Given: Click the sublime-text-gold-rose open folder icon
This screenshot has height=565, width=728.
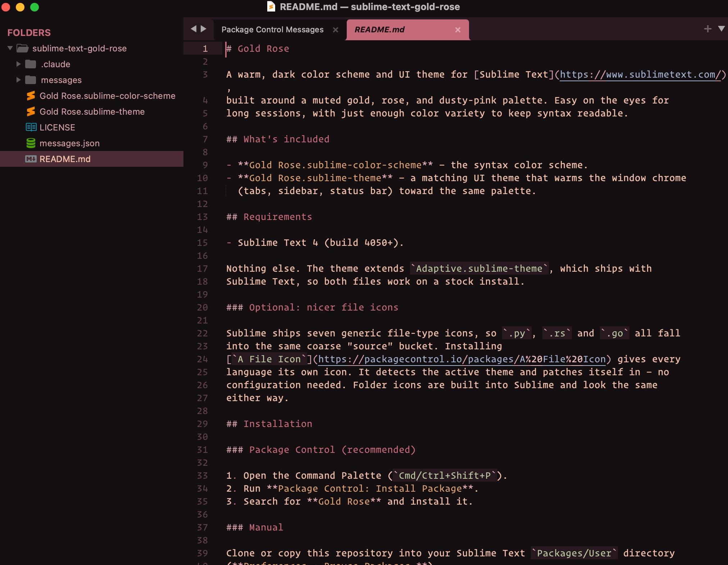Looking at the screenshot, I should pyautogui.click(x=23, y=48).
